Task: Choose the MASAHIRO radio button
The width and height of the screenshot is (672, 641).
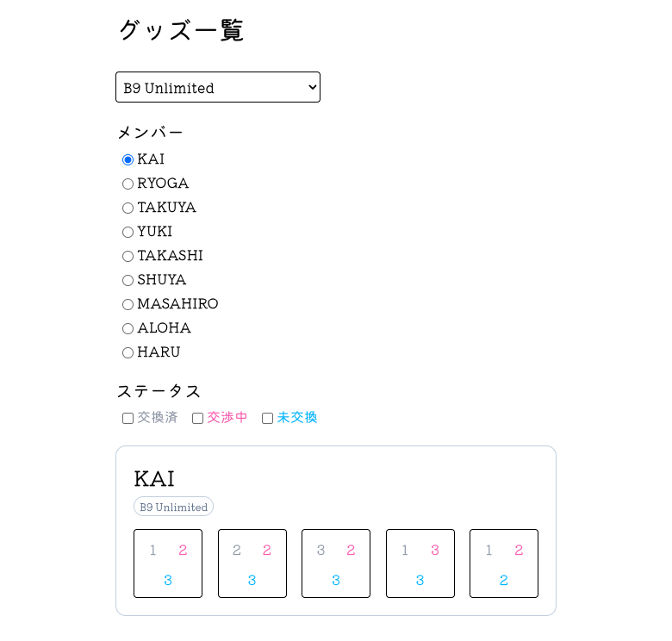Action: [x=128, y=304]
